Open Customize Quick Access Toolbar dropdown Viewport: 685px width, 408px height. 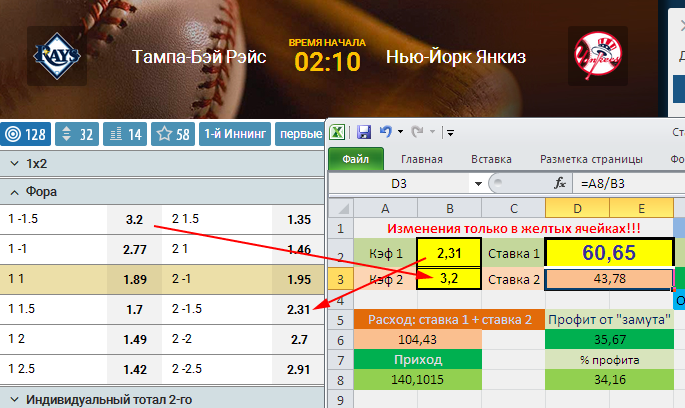click(450, 132)
